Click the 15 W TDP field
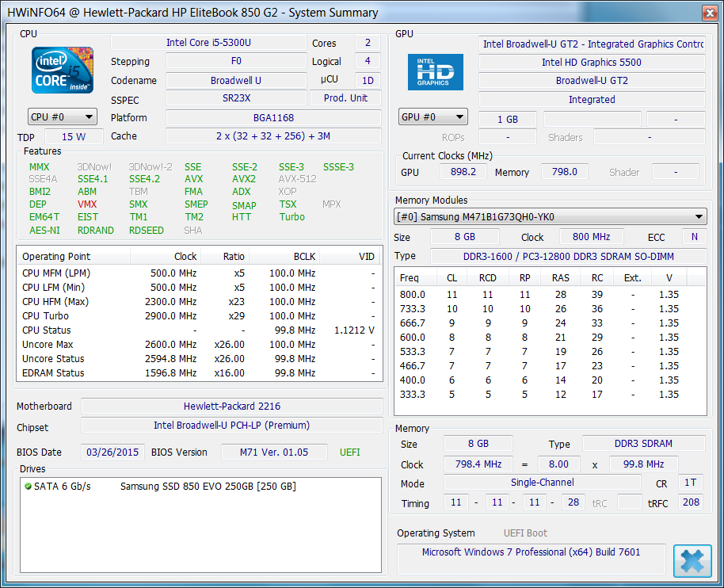 [x=74, y=137]
